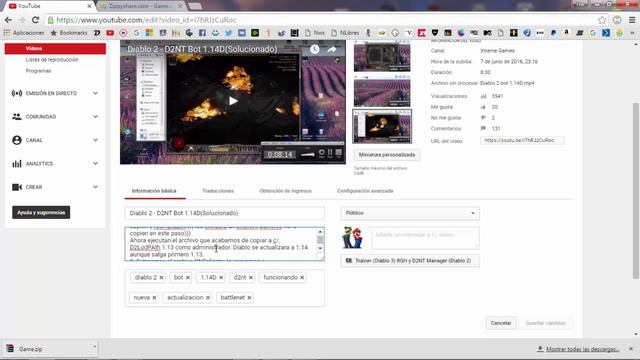Switch to Configuración avanzada tab
This screenshot has height=360, width=640.
(365, 191)
